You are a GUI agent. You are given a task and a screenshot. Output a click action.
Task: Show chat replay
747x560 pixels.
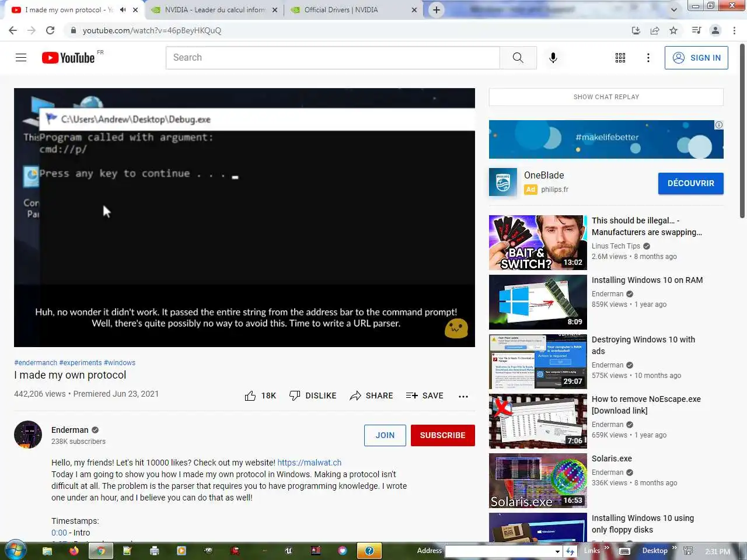click(606, 97)
